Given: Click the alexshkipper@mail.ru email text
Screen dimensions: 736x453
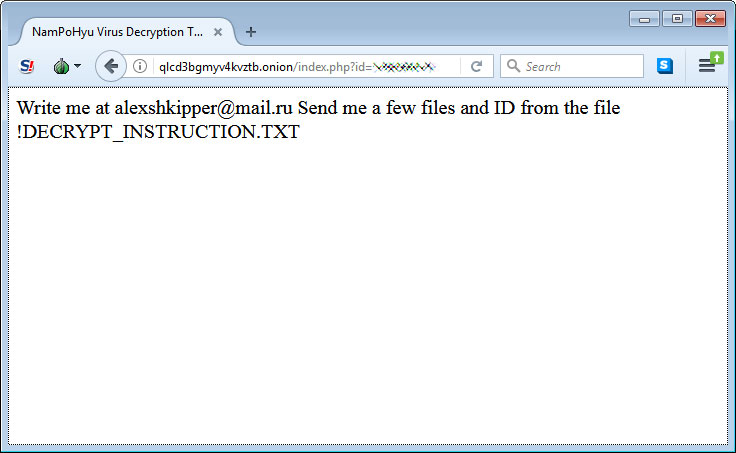Looking at the screenshot, I should [x=203, y=108].
